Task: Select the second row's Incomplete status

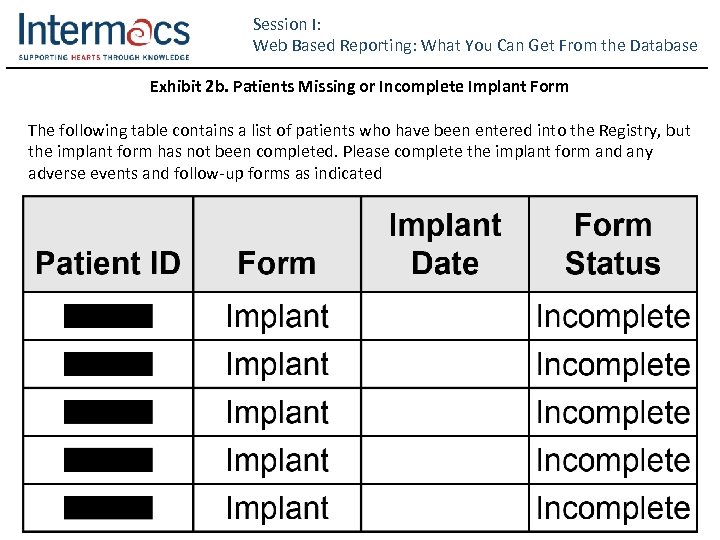Action: (613, 364)
